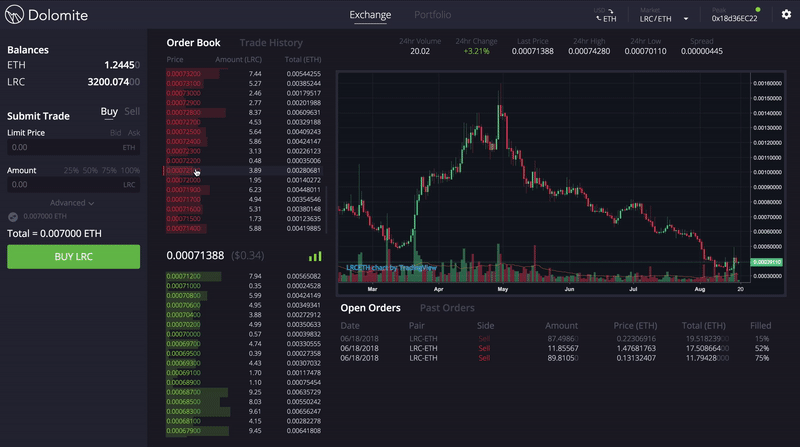Click the last price 0.00071388 in the order book
800x448 pixels.
(195, 256)
